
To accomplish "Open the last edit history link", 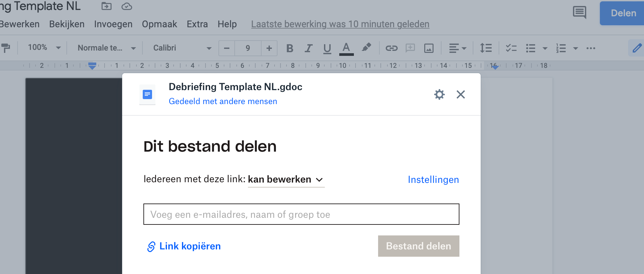I will coord(340,24).
